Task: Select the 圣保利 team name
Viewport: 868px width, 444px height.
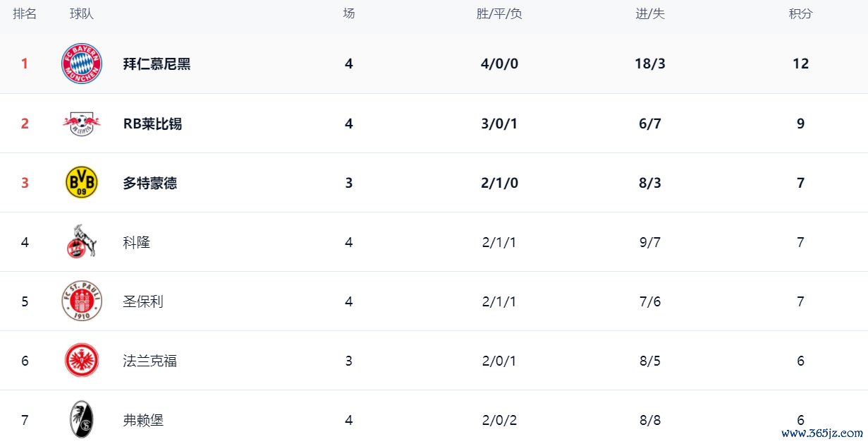Action: click(x=143, y=301)
